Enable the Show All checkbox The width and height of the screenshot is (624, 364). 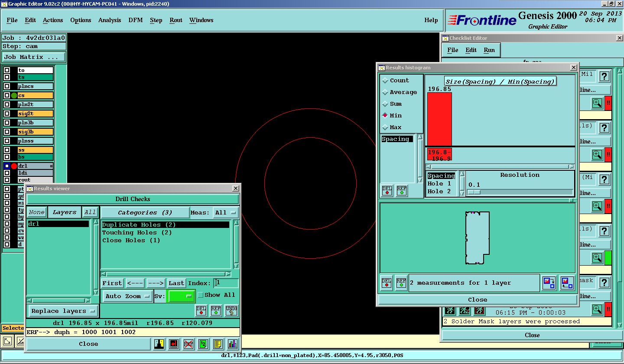200,295
